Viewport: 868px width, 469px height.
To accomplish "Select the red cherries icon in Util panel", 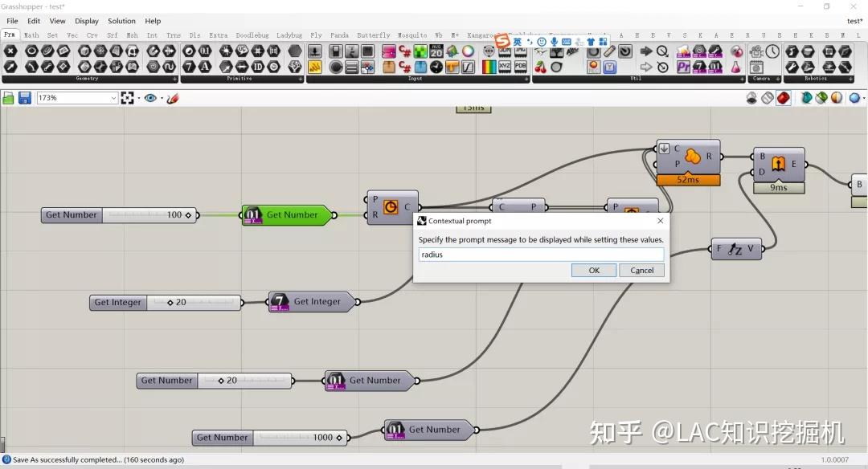I will click(x=540, y=67).
